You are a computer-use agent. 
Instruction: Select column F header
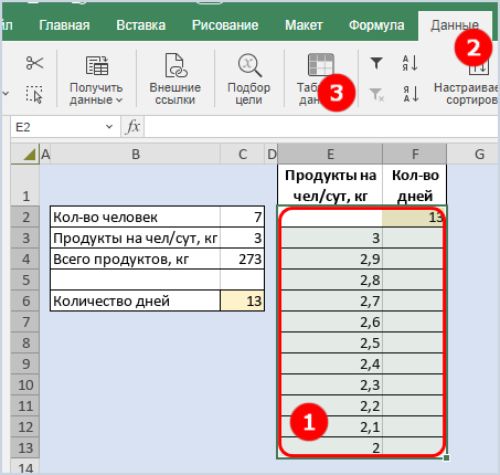coord(415,154)
